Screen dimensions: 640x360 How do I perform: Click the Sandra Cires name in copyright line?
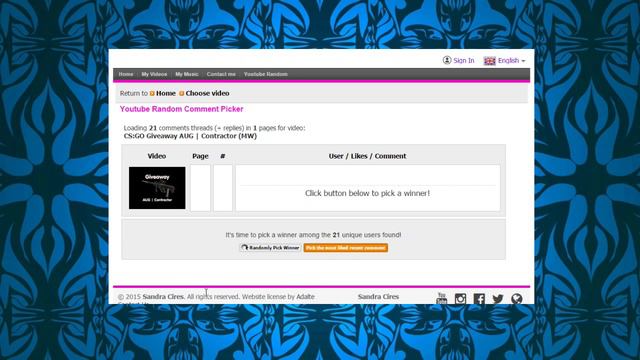[x=163, y=297]
